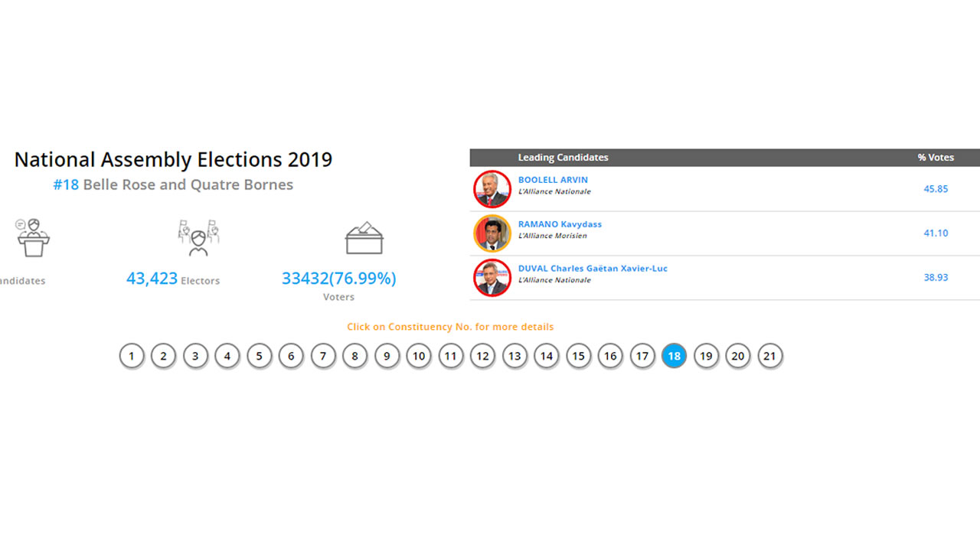Click the Electors people icon

tap(198, 237)
